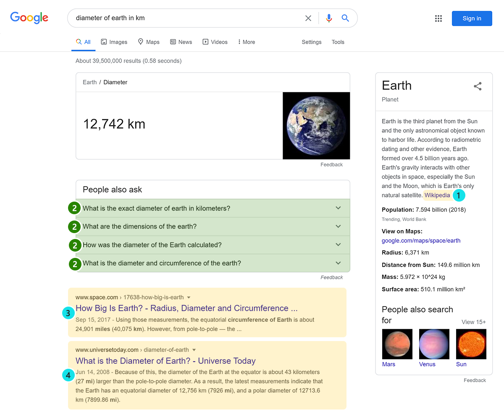This screenshot has width=504, height=420.
Task: Open google.com/maps/space/earth link
Action: (x=421, y=241)
